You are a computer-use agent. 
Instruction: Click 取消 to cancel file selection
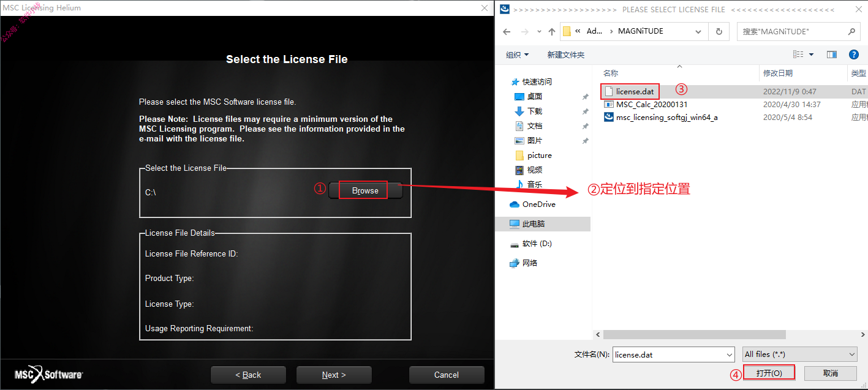[830, 373]
